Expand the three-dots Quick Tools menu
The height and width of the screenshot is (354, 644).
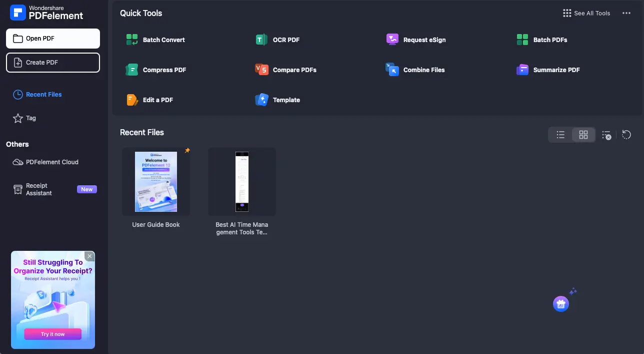coord(626,14)
